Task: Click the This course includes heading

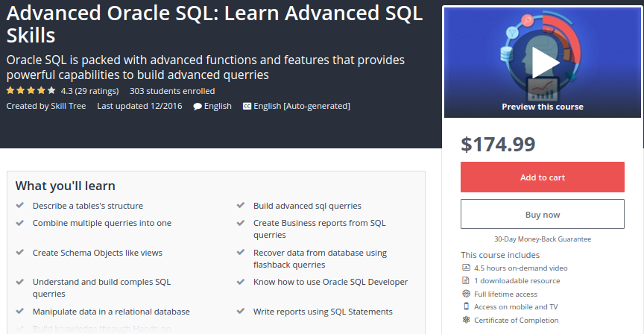Action: point(500,255)
